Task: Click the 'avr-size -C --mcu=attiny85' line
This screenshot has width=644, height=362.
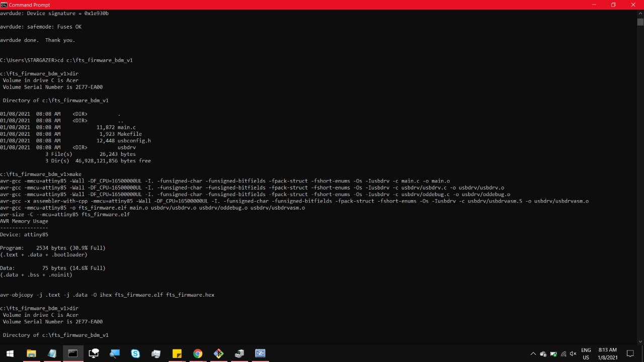Action: 65,214
